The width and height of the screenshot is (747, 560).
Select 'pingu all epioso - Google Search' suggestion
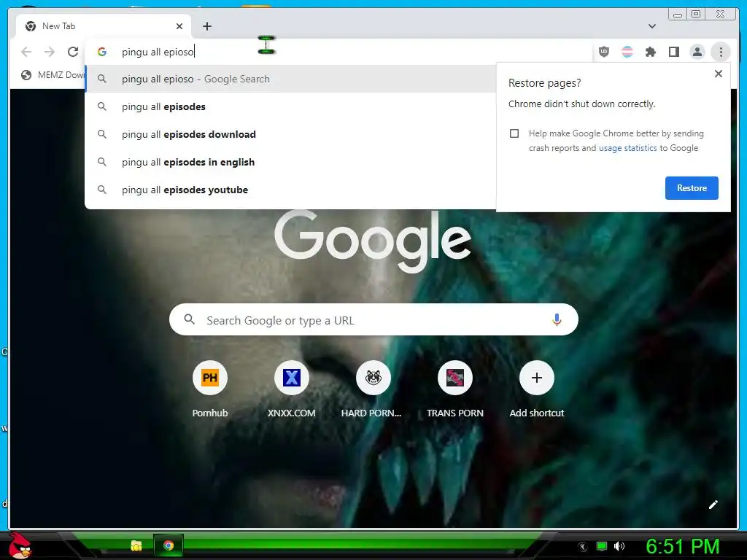(x=290, y=79)
